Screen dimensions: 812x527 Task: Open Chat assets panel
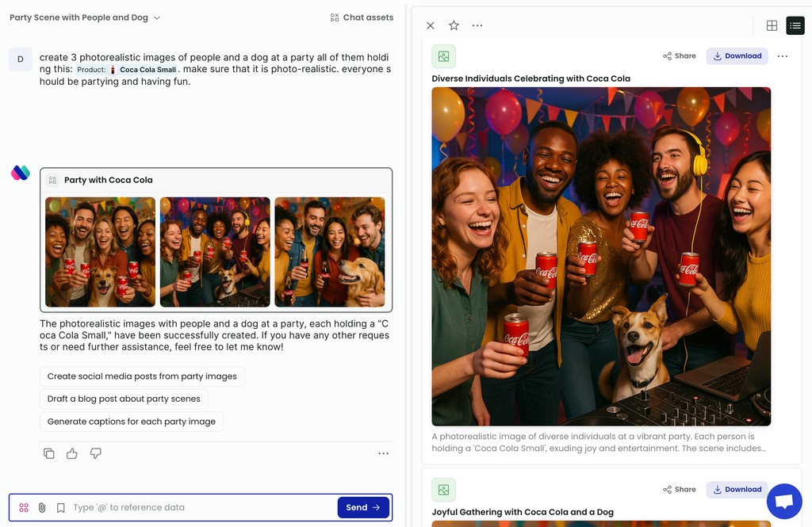[x=362, y=17]
